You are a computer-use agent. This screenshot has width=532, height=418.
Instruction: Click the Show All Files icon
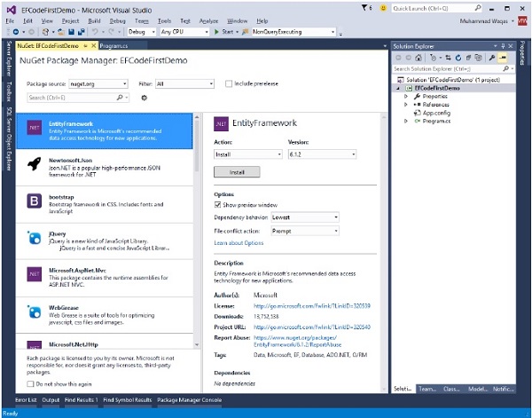(479, 58)
